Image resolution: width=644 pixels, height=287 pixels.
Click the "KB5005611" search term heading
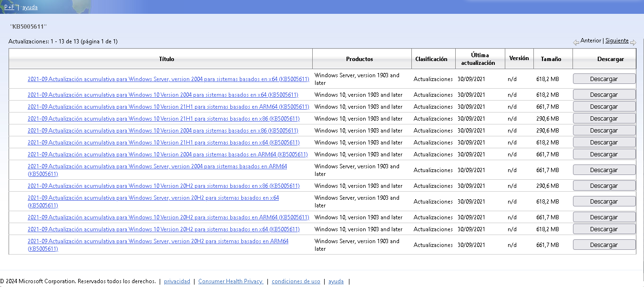(x=28, y=26)
